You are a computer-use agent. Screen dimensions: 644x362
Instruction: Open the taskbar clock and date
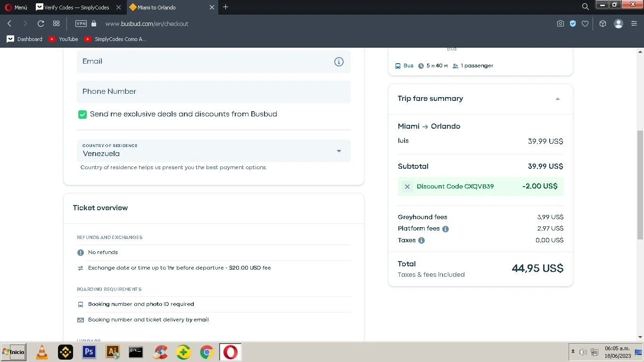click(618, 352)
